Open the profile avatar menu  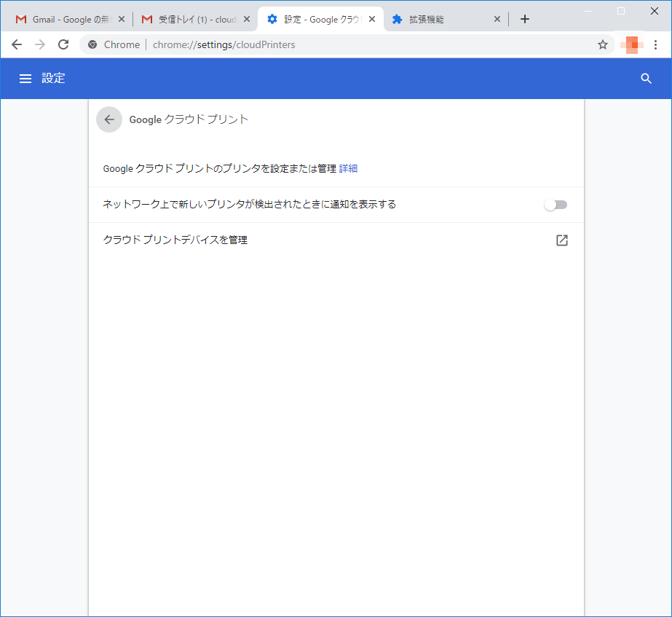pyautogui.click(x=632, y=44)
